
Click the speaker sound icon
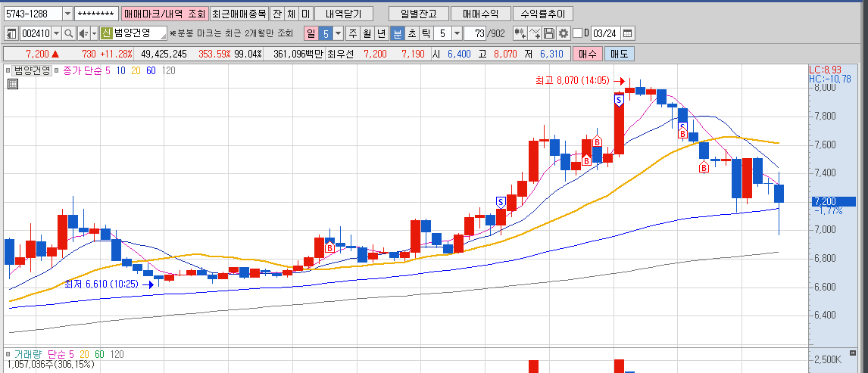[x=83, y=34]
